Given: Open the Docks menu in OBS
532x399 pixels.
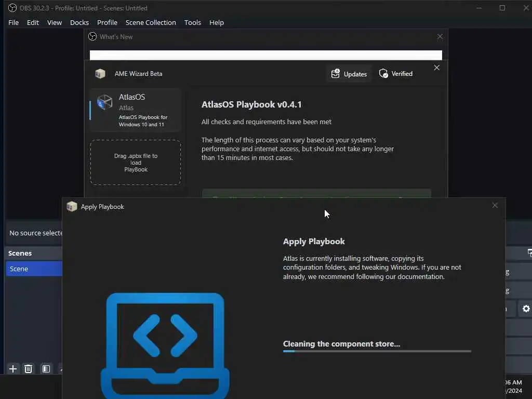Looking at the screenshot, I should 79,22.
